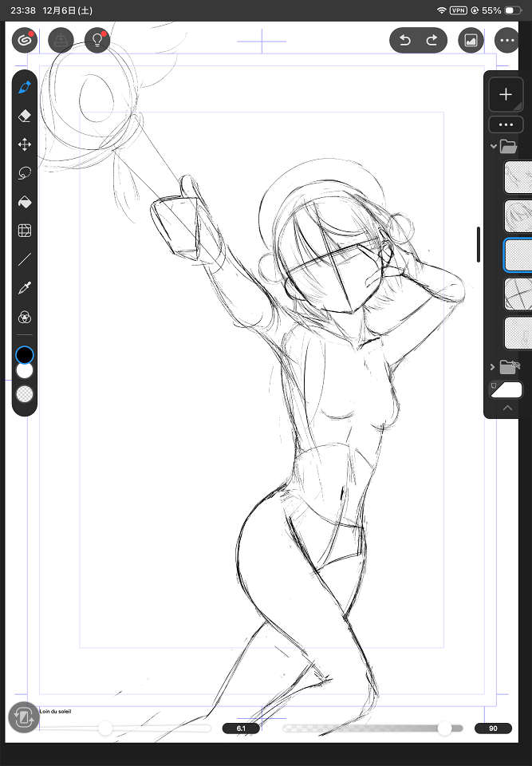Toggle the canvas rotation lock button

coord(24,717)
